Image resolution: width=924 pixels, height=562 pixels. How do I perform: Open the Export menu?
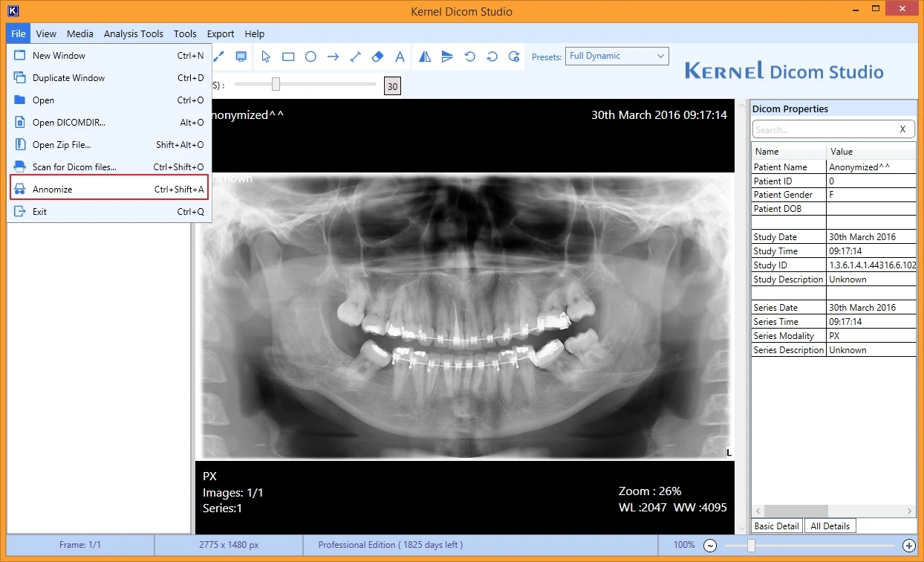(221, 34)
